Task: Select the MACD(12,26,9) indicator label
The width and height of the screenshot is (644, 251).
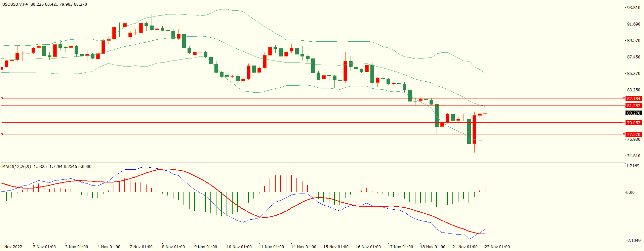Action: click(x=16, y=167)
